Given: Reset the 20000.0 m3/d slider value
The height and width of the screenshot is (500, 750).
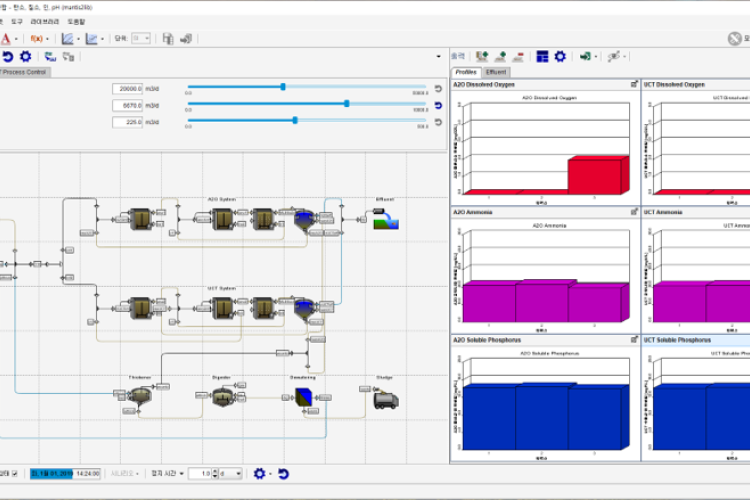Looking at the screenshot, I should (438, 89).
